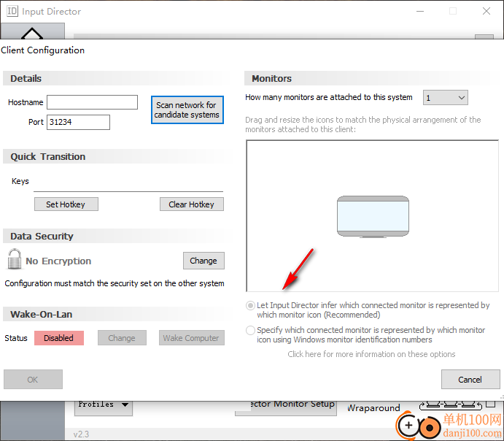
Task: Toggle the Wraparound checkbox in background window
Action: click(491, 404)
